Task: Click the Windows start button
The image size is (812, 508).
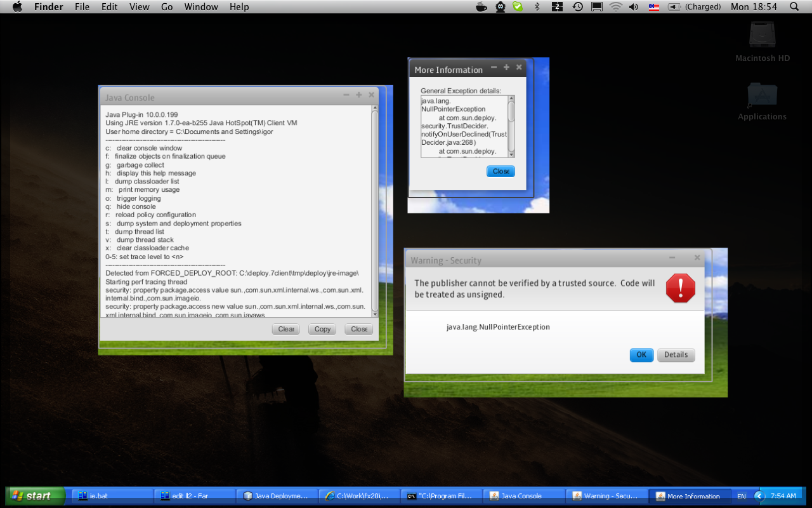Action: (36, 496)
